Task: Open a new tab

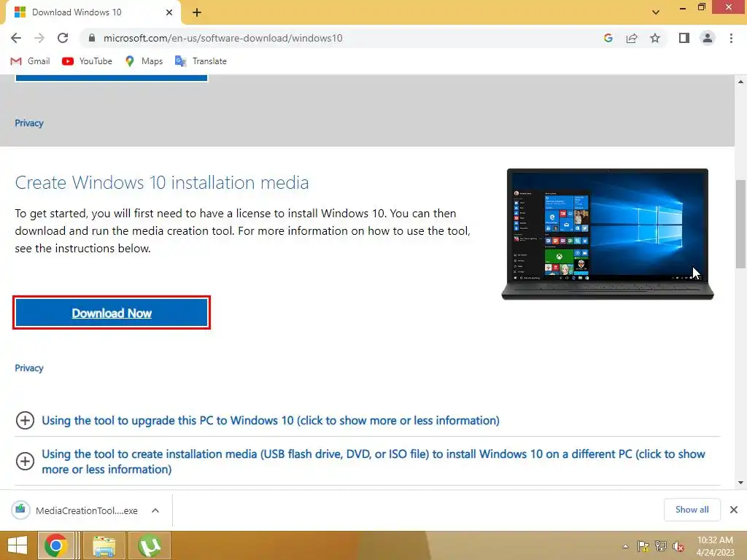Action: pyautogui.click(x=197, y=12)
